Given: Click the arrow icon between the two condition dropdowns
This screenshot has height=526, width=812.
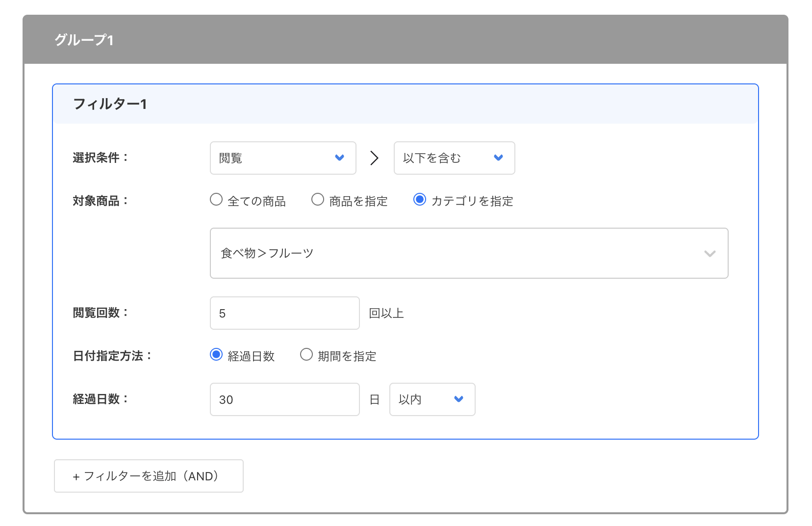Looking at the screenshot, I should tap(375, 158).
